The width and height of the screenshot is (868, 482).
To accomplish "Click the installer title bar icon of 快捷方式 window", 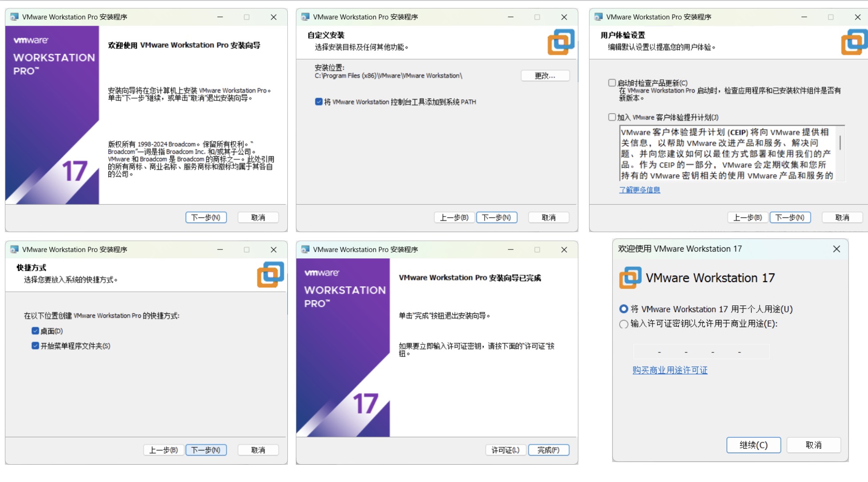I will coord(14,249).
